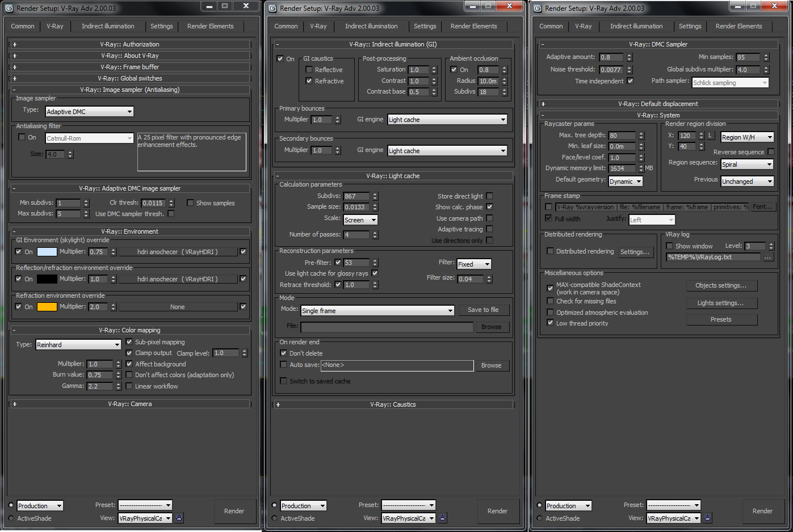The width and height of the screenshot is (793, 532).
Task: Expand the V-Ray:: About V-Ray rollout
Action: (x=130, y=56)
